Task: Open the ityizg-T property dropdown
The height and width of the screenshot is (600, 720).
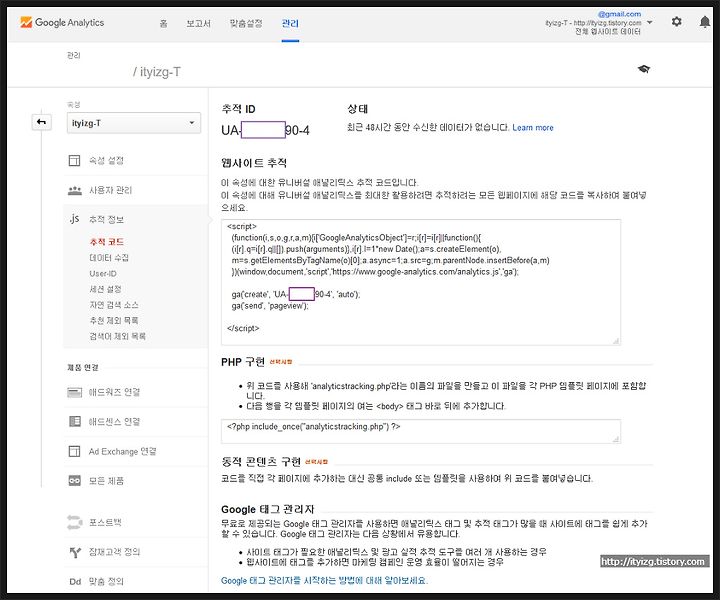Action: (x=134, y=123)
